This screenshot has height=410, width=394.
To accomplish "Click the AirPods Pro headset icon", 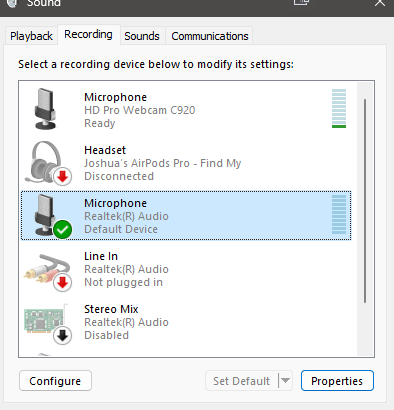I will pos(47,162).
